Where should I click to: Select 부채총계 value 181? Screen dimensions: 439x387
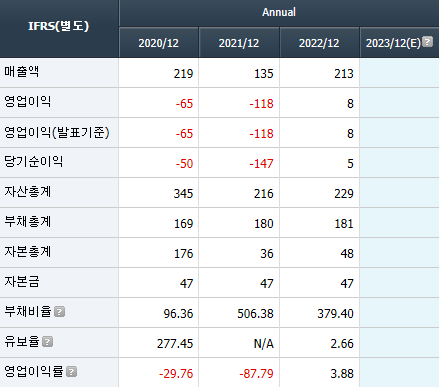[344, 224]
